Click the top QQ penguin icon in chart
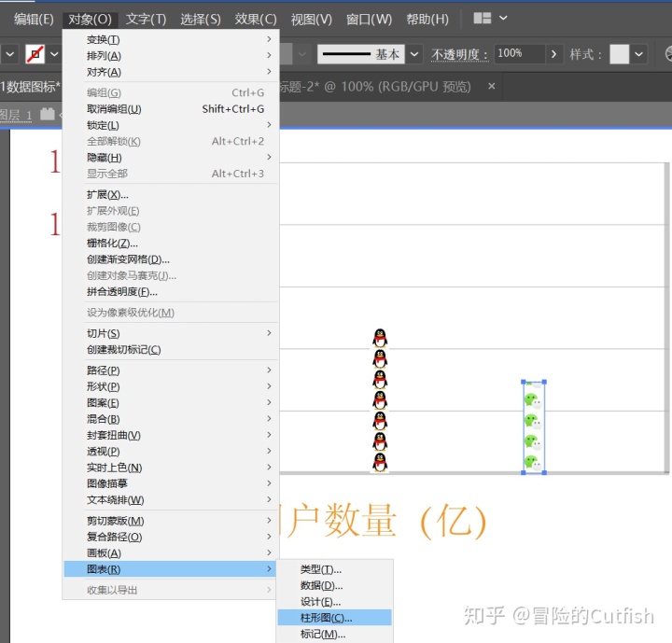Viewport: 672px width, 643px height. [x=380, y=338]
